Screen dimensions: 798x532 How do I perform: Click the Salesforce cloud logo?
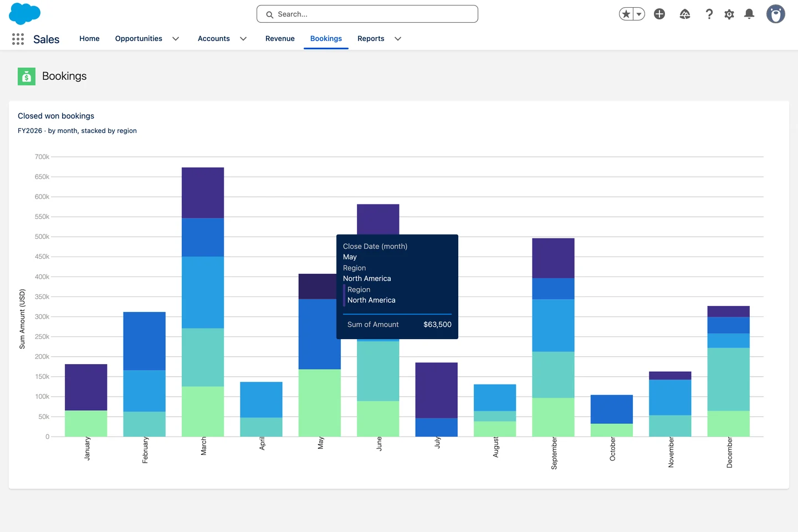[x=25, y=14]
